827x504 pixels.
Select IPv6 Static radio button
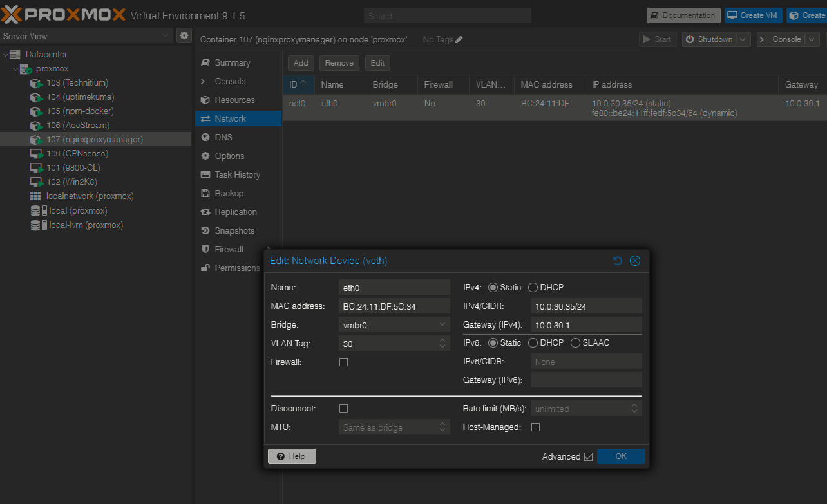493,343
